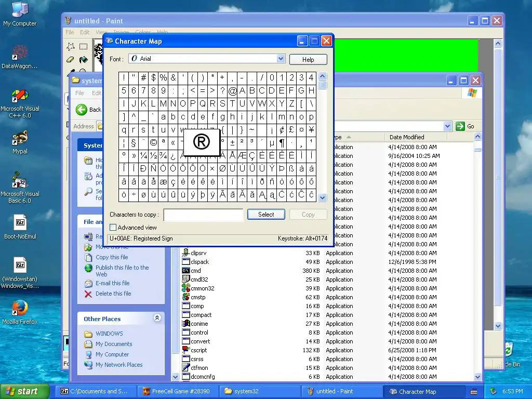Launch Microsoft Visual Basic 6.0 shortcut
Image resolution: width=532 pixels, height=399 pixels.
20,188
